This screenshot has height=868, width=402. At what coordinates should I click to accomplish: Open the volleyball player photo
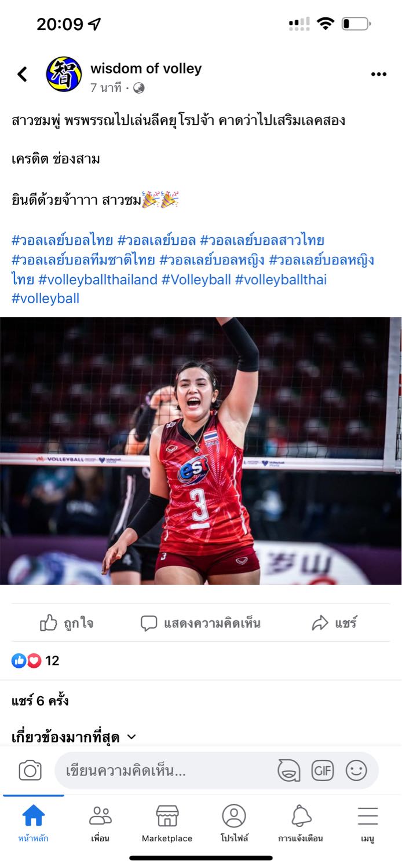[201, 451]
